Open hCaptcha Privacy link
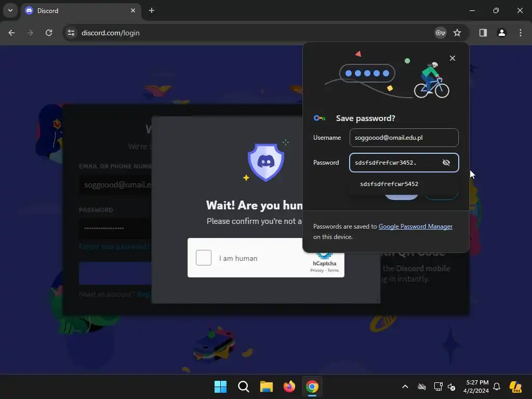Image resolution: width=532 pixels, height=399 pixels. tap(317, 270)
